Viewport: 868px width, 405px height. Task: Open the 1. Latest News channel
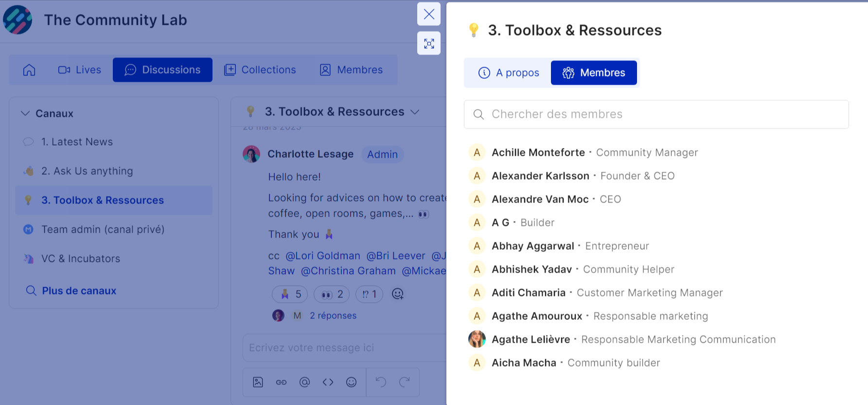[114, 142]
